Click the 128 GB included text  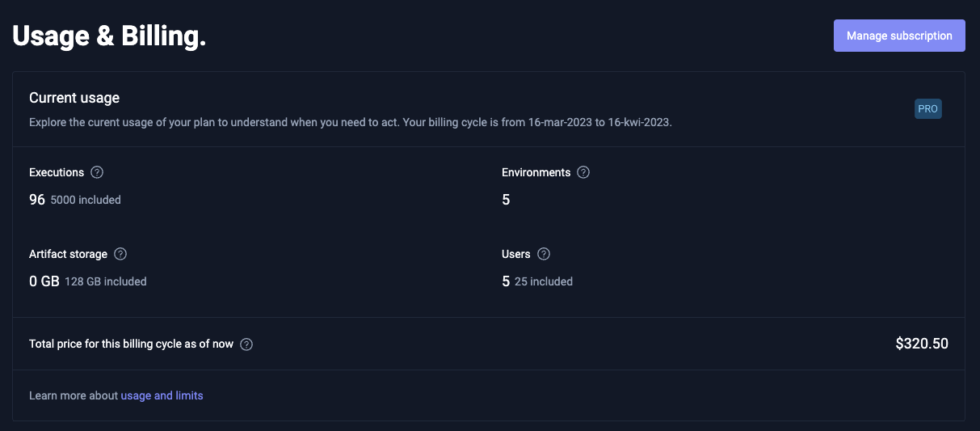[106, 281]
